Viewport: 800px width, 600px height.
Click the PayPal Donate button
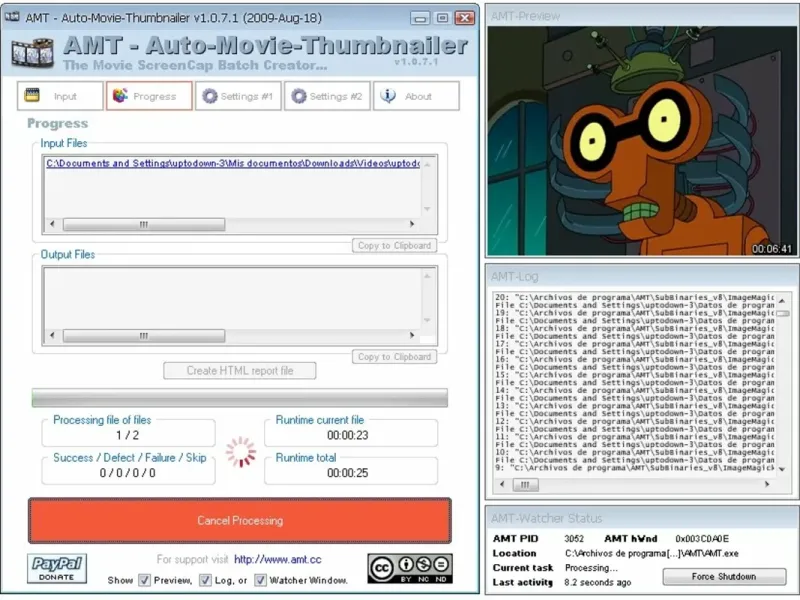point(57,568)
